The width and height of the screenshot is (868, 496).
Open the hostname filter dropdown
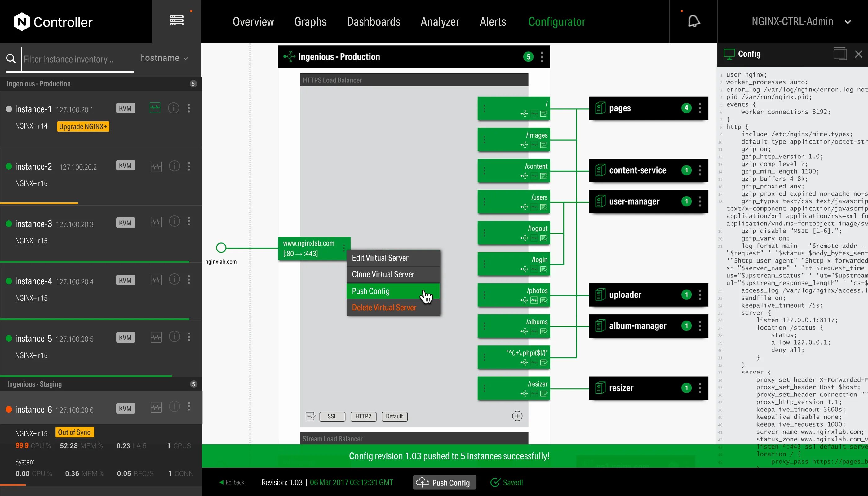(164, 58)
